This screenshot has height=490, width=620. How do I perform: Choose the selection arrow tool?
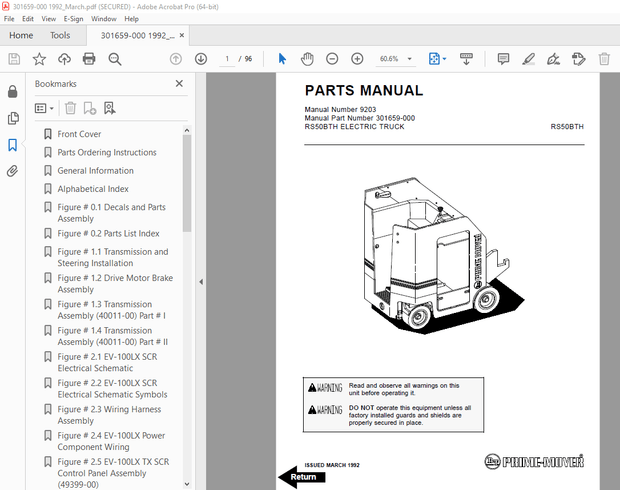click(282, 59)
